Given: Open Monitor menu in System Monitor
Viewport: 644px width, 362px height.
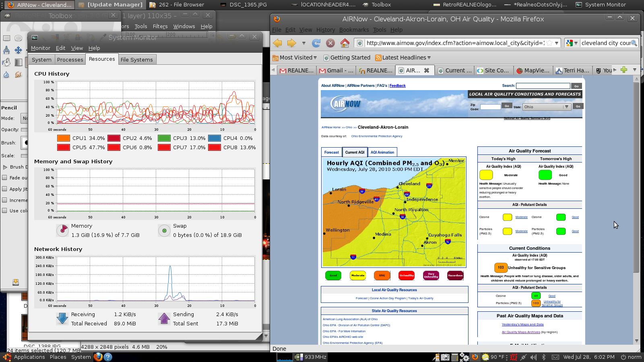Looking at the screenshot, I should click(x=41, y=48).
